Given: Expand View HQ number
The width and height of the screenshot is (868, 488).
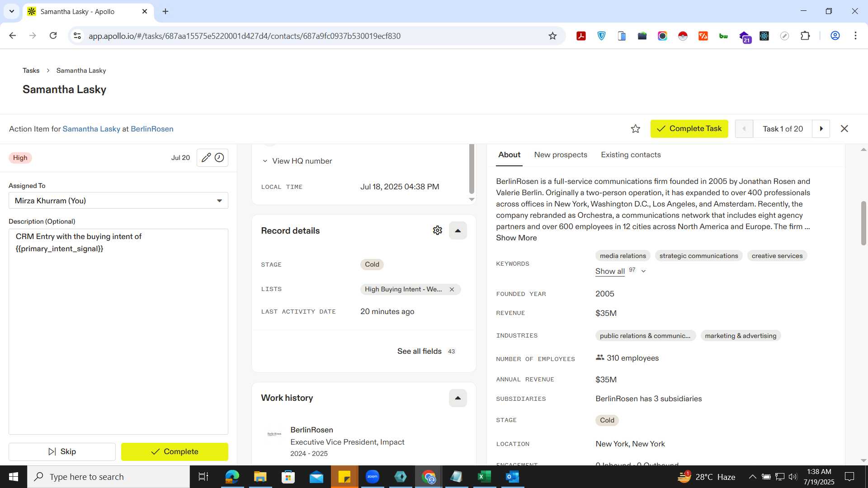Looking at the screenshot, I should pyautogui.click(x=297, y=161).
